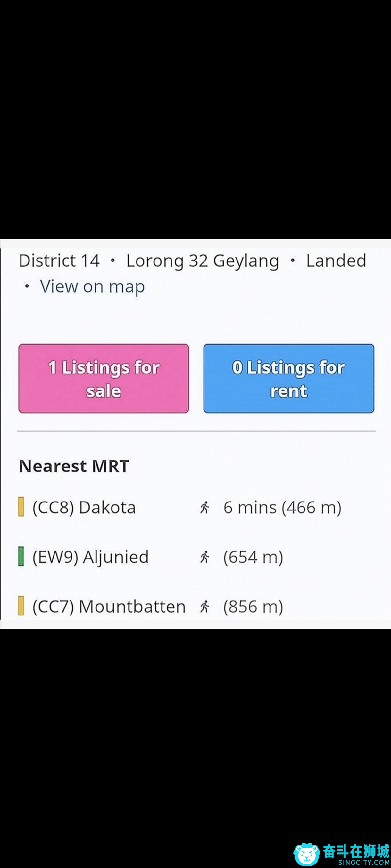Screen dimensions: 391x868
Task: Tap the 1 Listings for sale button
Action: [x=104, y=378]
